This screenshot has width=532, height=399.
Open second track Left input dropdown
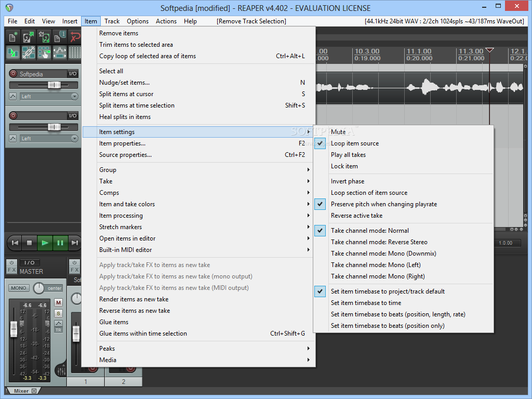pos(49,138)
